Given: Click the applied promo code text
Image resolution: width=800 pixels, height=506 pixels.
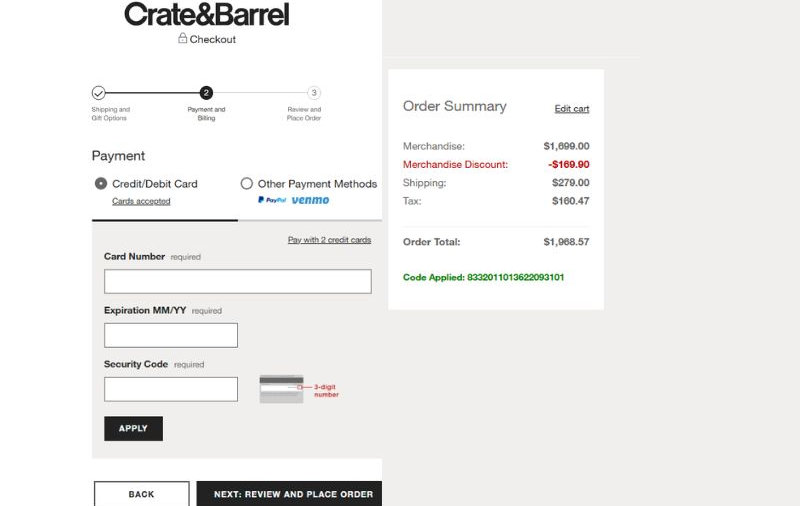Looking at the screenshot, I should 483,277.
